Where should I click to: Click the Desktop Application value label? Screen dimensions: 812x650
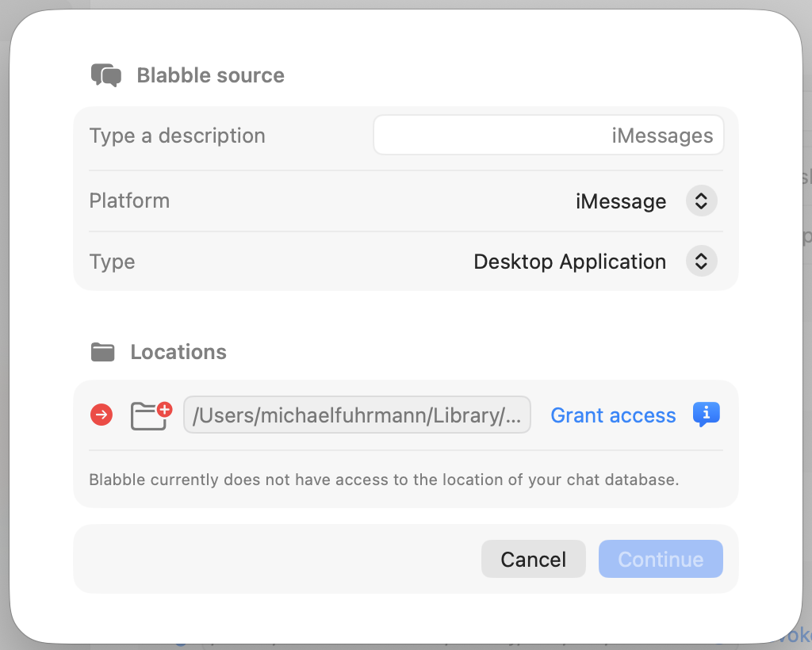tap(569, 261)
